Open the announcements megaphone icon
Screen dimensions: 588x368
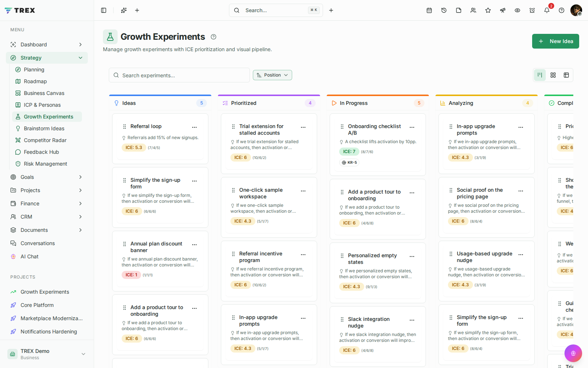tap(503, 10)
